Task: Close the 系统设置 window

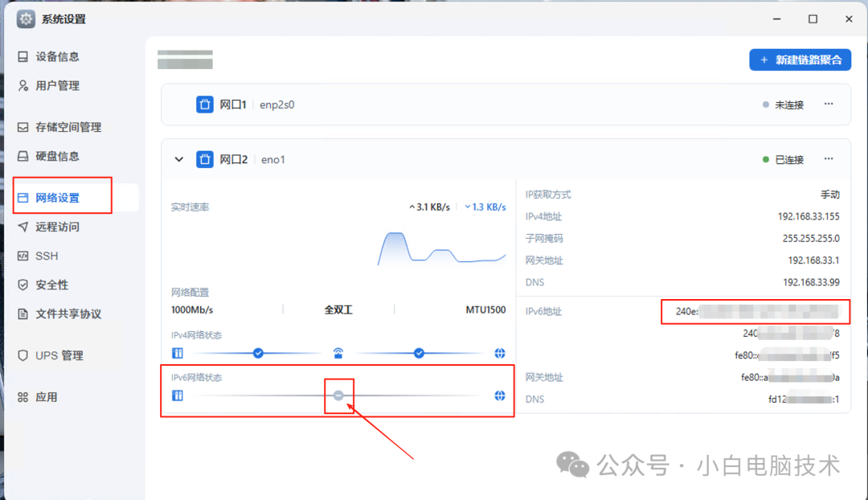Action: point(849,18)
